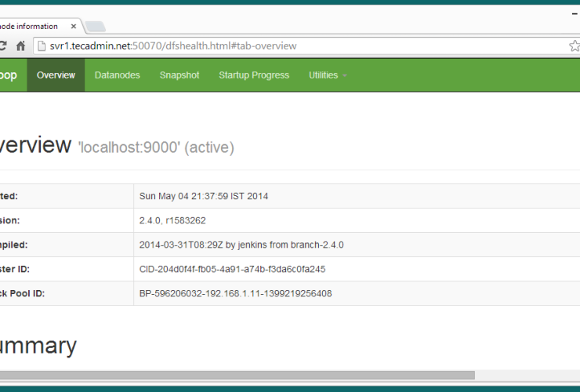Click the Home icon in browser toolbar

click(21, 45)
